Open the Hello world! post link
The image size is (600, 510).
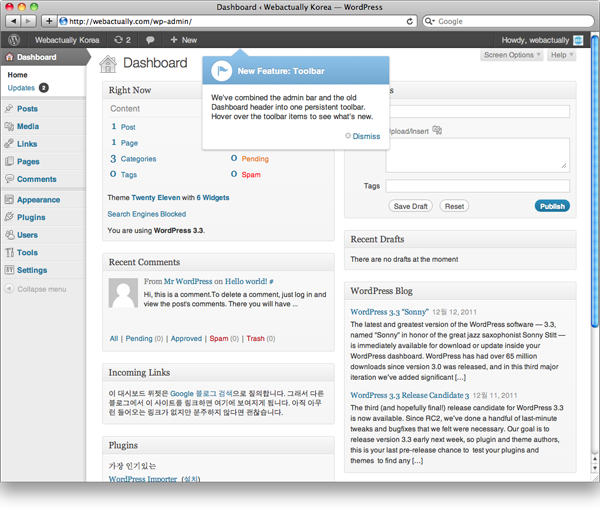[x=246, y=281]
